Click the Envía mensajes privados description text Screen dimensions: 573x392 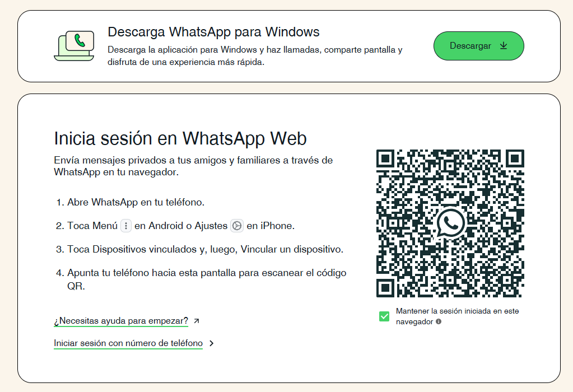pos(193,166)
